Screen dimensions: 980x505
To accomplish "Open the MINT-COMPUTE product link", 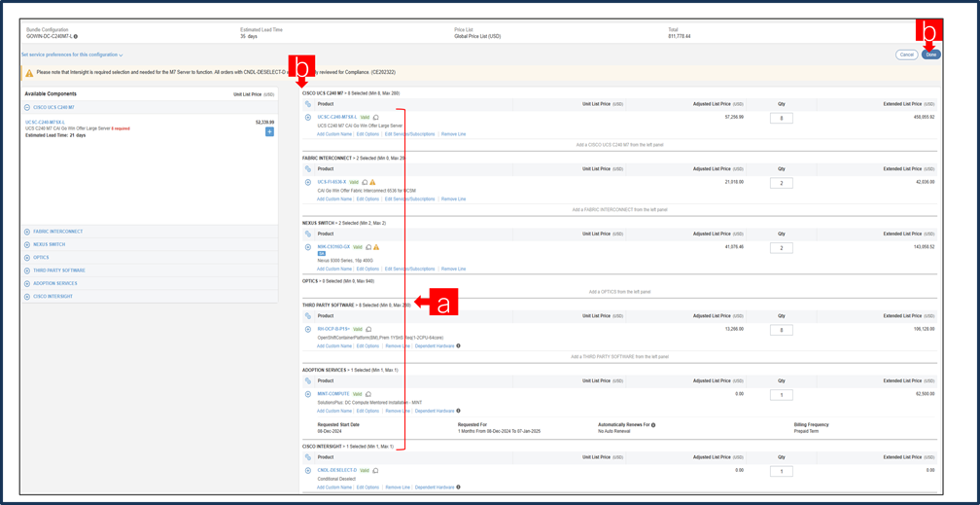I will 333,394.
